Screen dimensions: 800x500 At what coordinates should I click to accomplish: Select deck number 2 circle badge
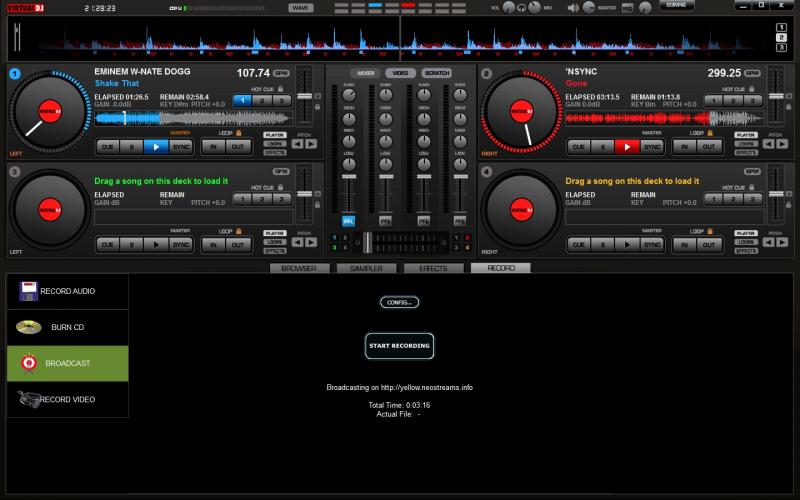click(486, 73)
